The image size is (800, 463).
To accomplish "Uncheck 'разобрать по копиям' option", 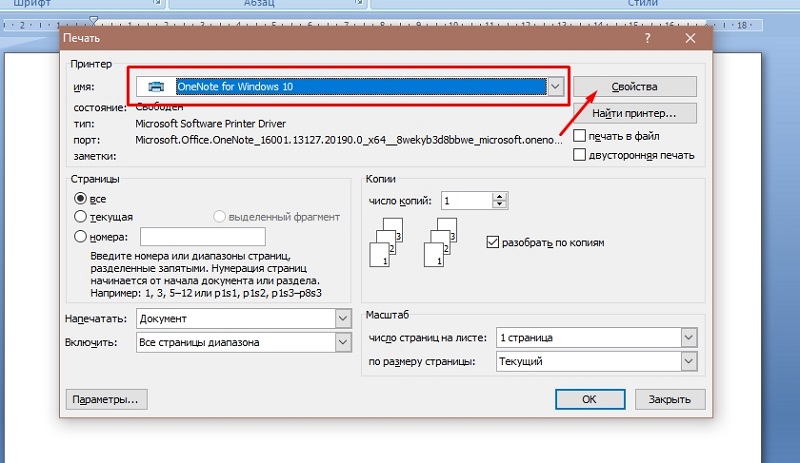I will pyautogui.click(x=492, y=242).
